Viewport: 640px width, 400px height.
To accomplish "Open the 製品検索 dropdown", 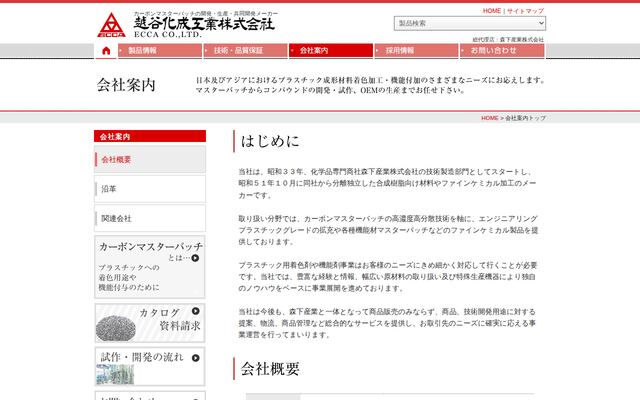I will pyautogui.click(x=470, y=23).
